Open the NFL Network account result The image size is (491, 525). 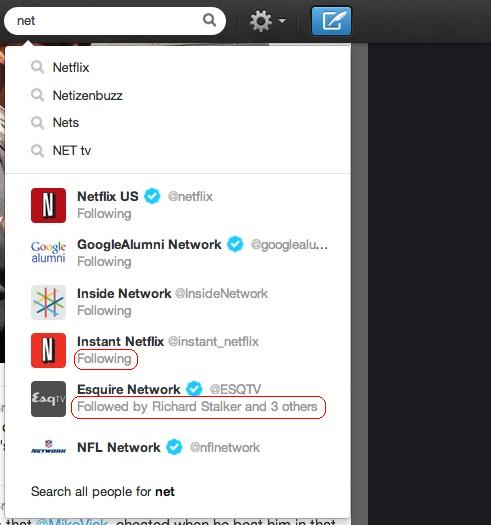(x=178, y=447)
